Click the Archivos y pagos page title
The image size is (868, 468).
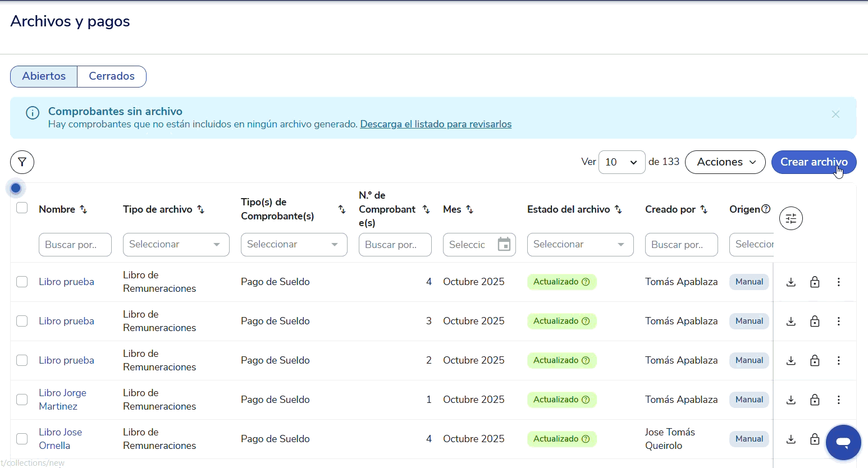70,21
